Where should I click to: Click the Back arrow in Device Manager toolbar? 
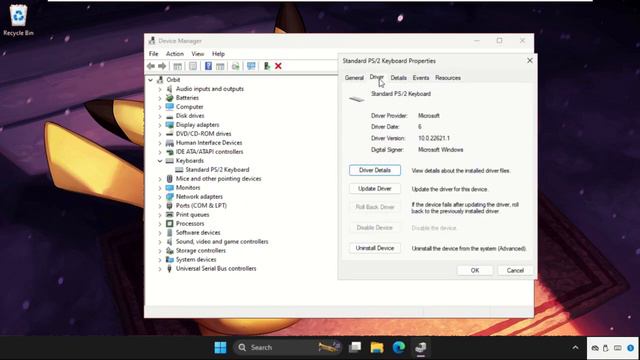pos(151,66)
